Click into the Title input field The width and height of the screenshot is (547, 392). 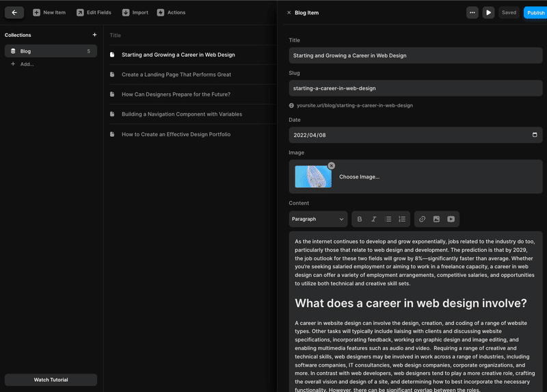416,55
